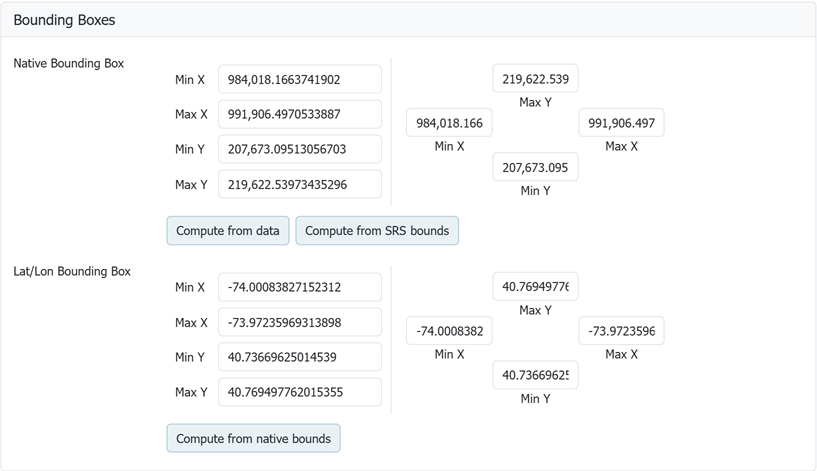Focus Native Min X field 984,018.1663741902
The width and height of the screenshot is (817, 471).
[x=299, y=80]
